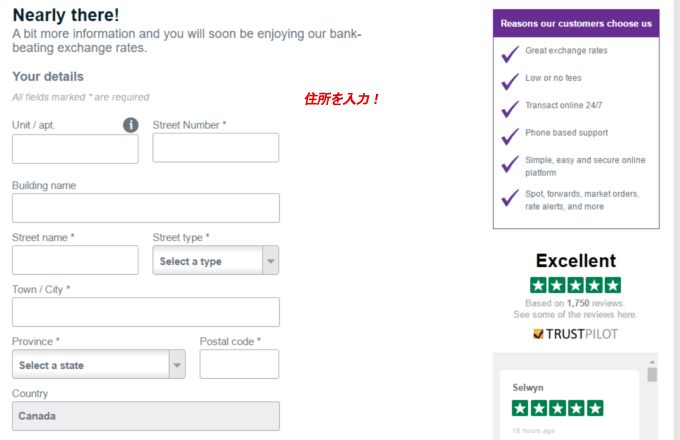This screenshot has width=680, height=440.
Task: Click the Unit / apt. info icon
Action: 130,125
